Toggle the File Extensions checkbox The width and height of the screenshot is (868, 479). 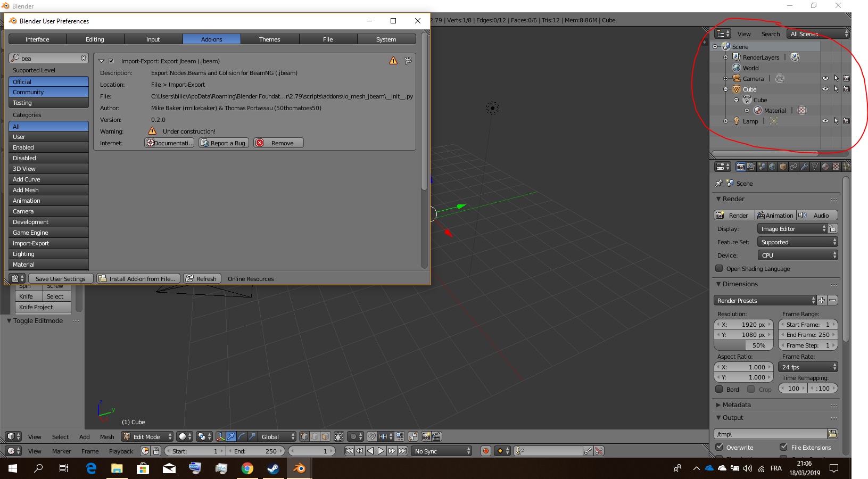(783, 447)
